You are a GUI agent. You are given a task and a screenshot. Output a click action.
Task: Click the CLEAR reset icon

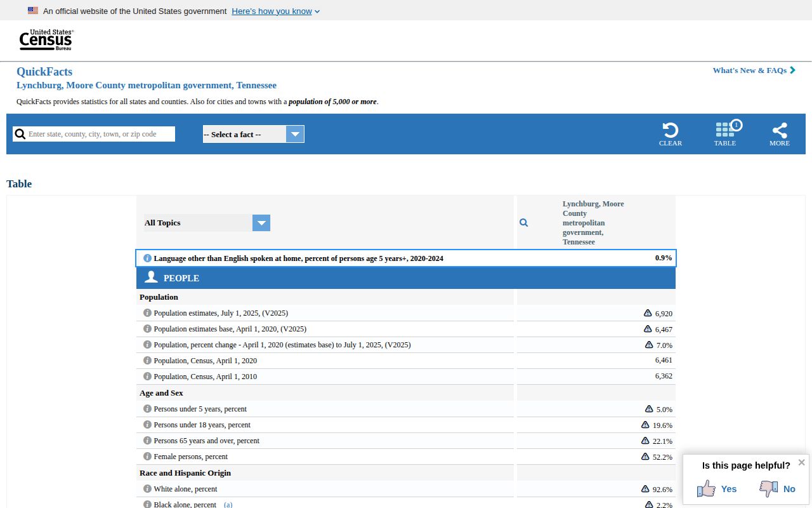671,130
